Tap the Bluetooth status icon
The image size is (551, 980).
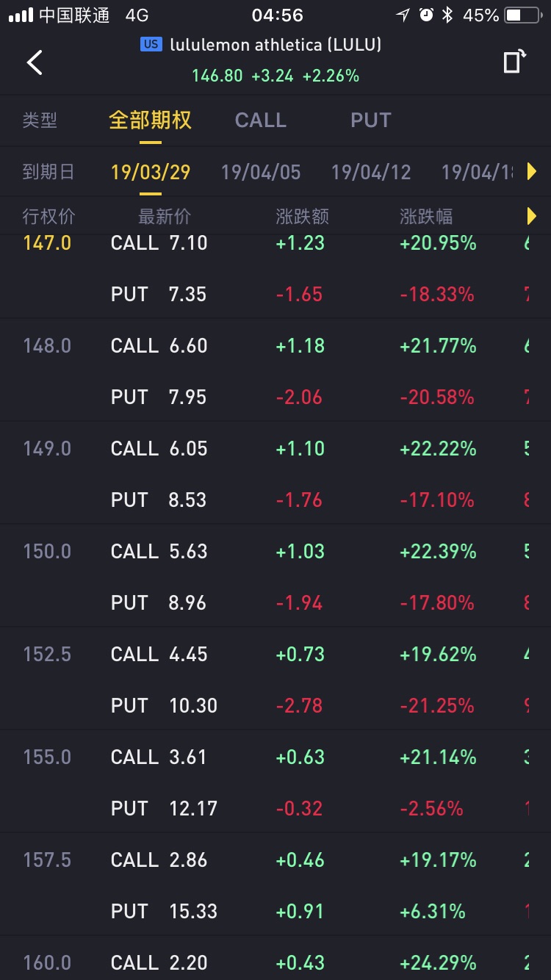[447, 15]
